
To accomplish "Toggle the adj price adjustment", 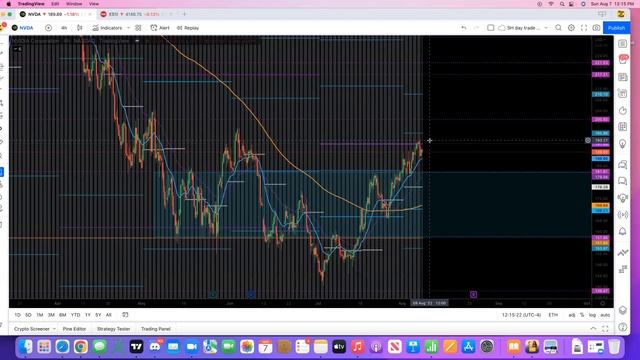I will 572,315.
